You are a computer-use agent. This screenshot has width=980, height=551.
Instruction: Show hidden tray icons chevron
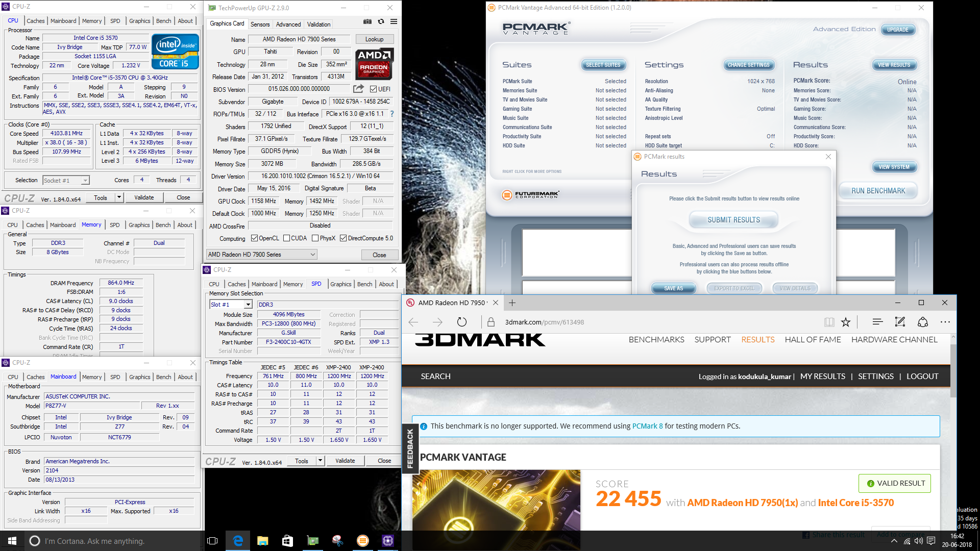click(894, 541)
